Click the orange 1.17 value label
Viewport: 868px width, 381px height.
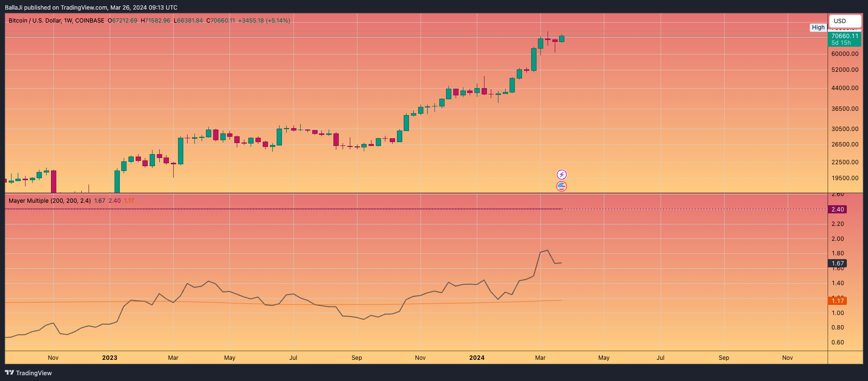click(x=837, y=301)
